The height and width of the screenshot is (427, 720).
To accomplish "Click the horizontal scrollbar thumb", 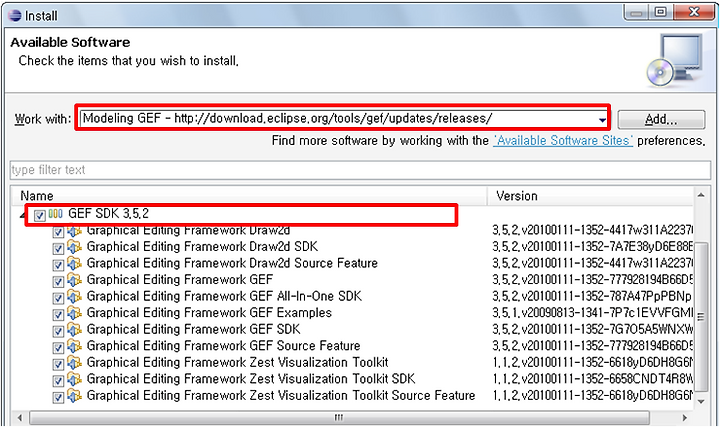I will point(339,418).
